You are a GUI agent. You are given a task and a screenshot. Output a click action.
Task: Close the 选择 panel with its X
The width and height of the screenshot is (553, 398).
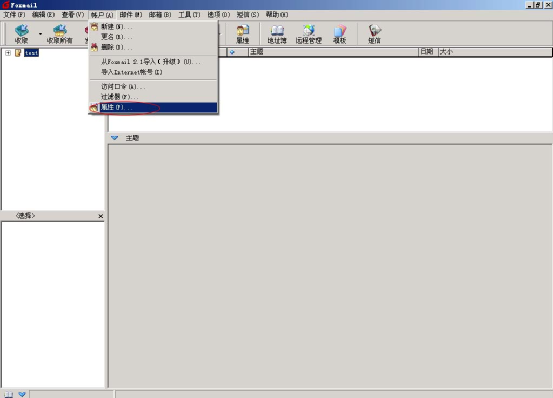[x=101, y=216]
